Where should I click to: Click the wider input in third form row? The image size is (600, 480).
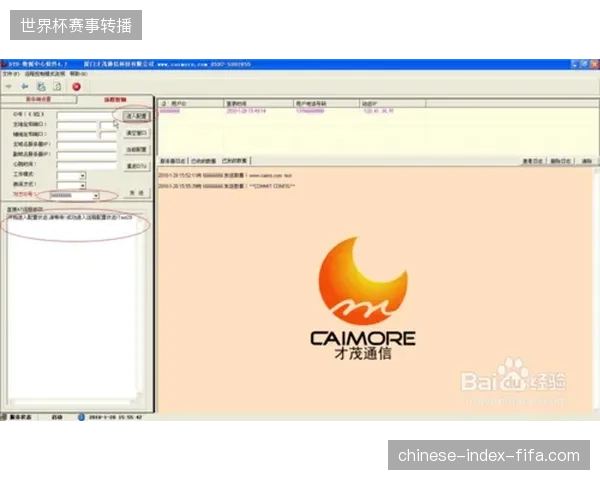point(77,135)
